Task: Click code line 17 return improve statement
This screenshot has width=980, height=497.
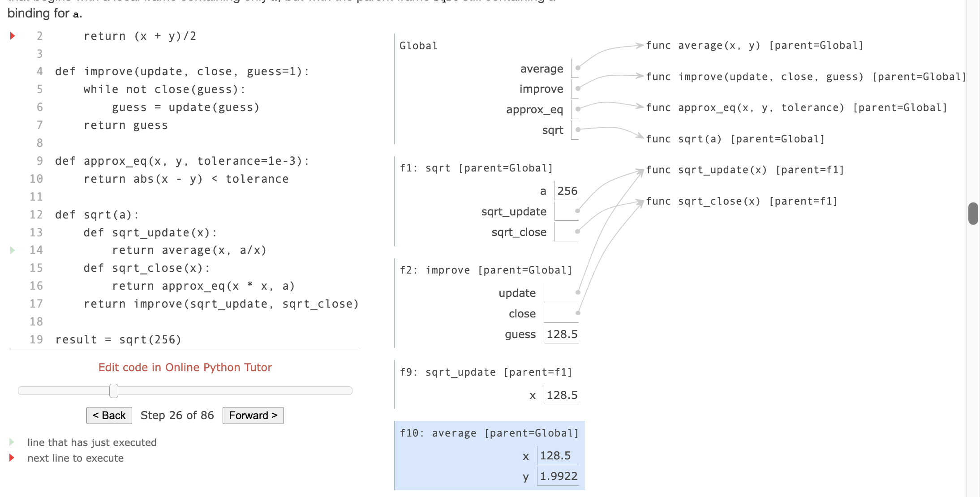Action: pos(221,304)
